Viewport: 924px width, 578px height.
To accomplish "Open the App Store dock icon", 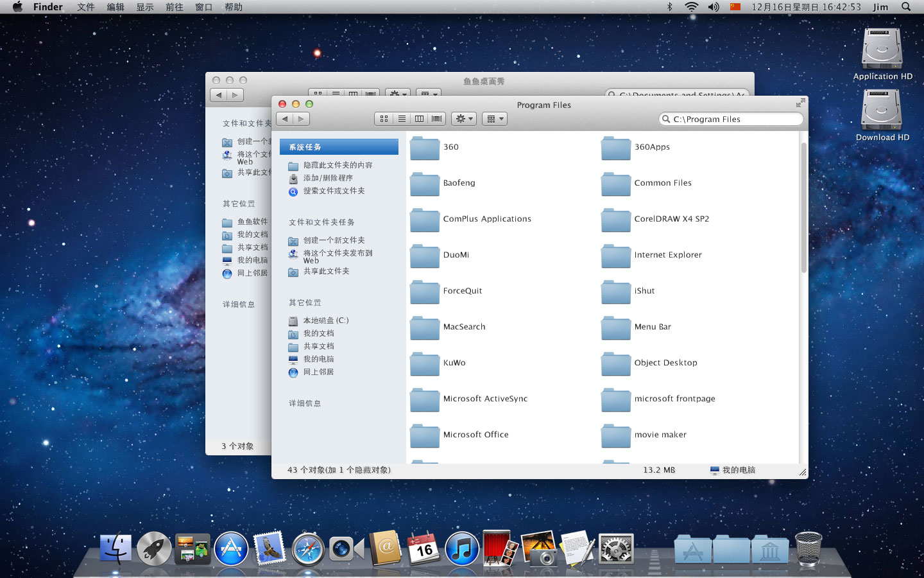I will [x=231, y=549].
